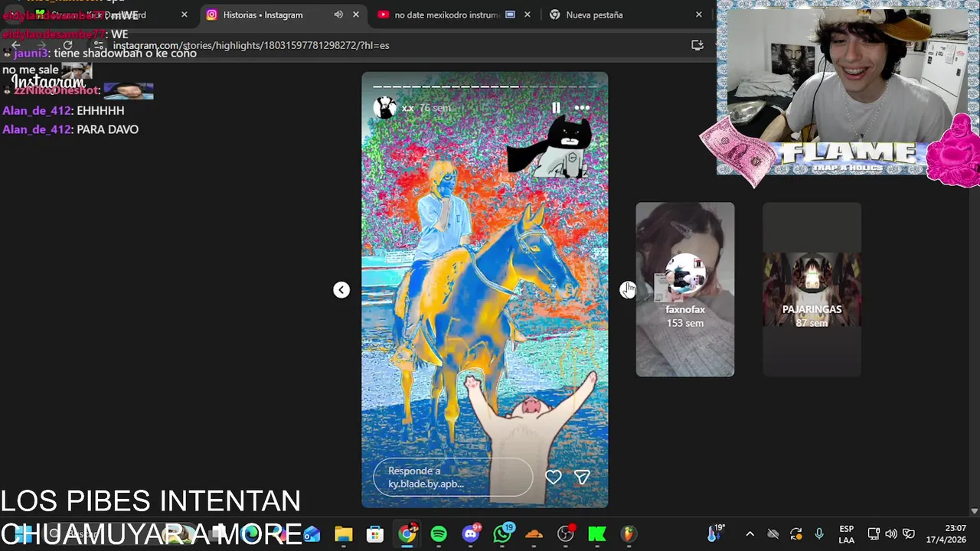Open the story three-dots options menu
Screen dimensions: 980x551
pyautogui.click(x=582, y=108)
